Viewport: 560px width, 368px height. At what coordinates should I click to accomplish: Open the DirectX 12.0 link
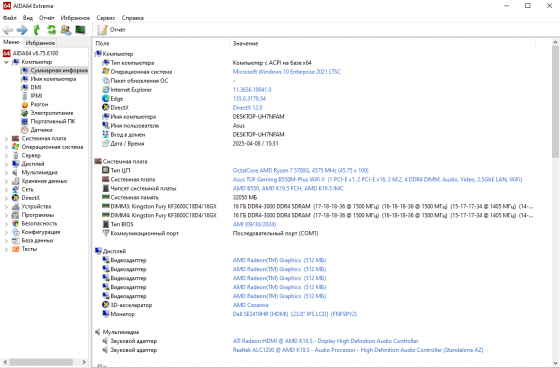tap(248, 108)
